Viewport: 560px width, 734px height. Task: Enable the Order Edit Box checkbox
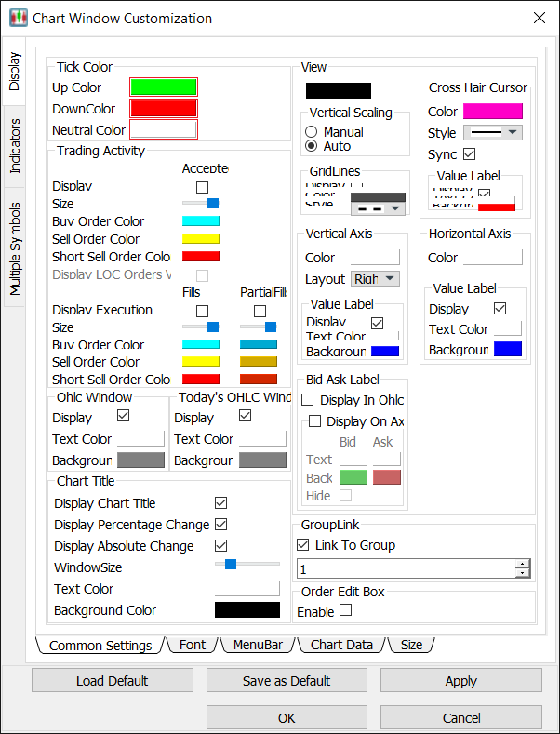[x=346, y=610]
